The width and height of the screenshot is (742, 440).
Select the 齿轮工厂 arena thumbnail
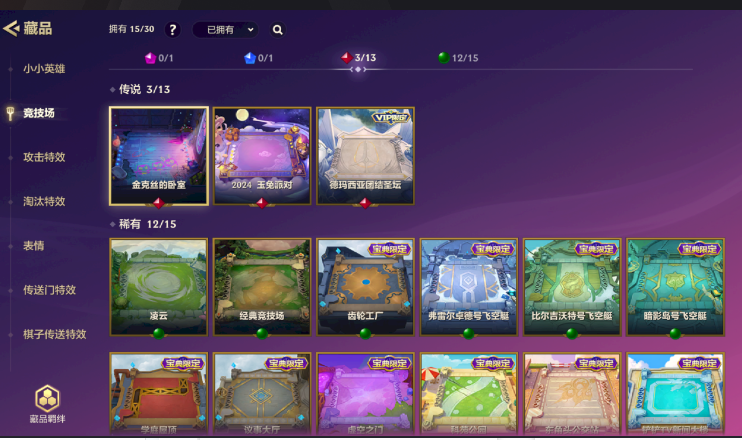pos(365,287)
